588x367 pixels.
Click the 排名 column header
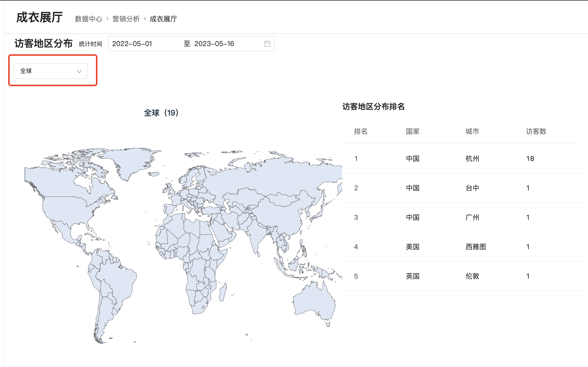click(361, 131)
